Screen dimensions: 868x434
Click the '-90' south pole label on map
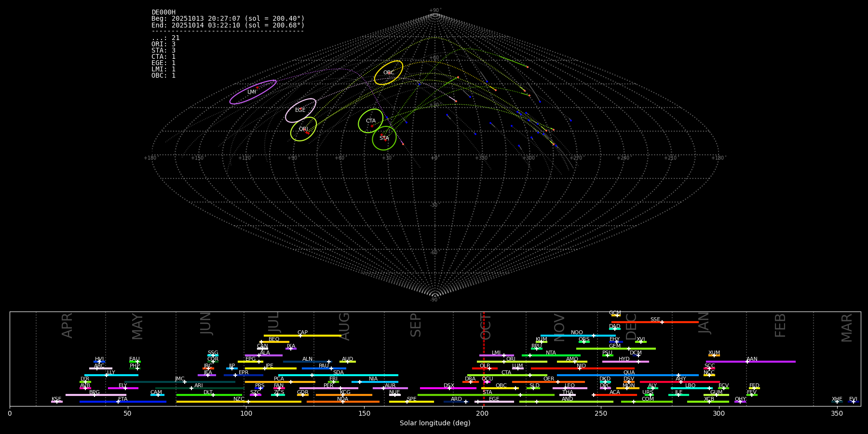coord(434,300)
